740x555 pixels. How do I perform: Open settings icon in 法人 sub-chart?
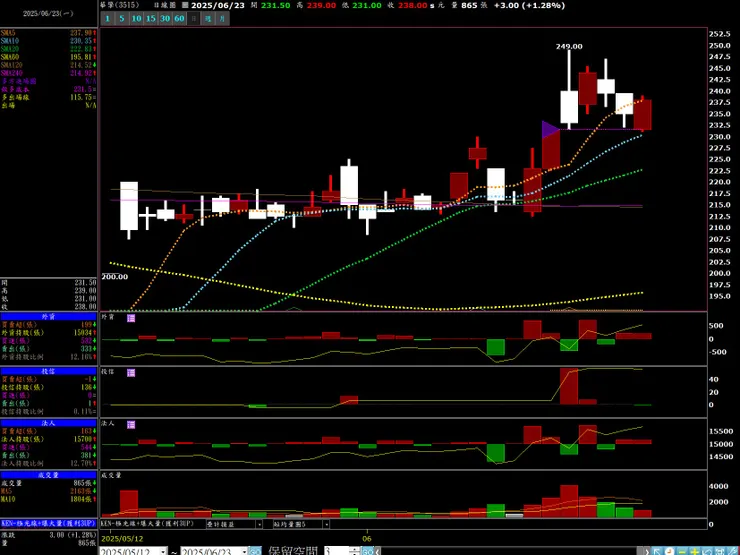click(131, 425)
